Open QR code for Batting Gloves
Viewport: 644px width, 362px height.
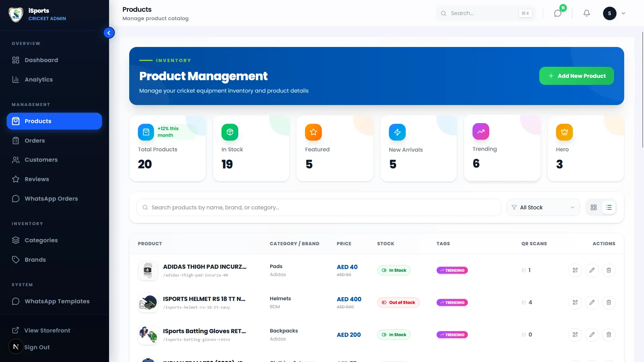coord(575,334)
